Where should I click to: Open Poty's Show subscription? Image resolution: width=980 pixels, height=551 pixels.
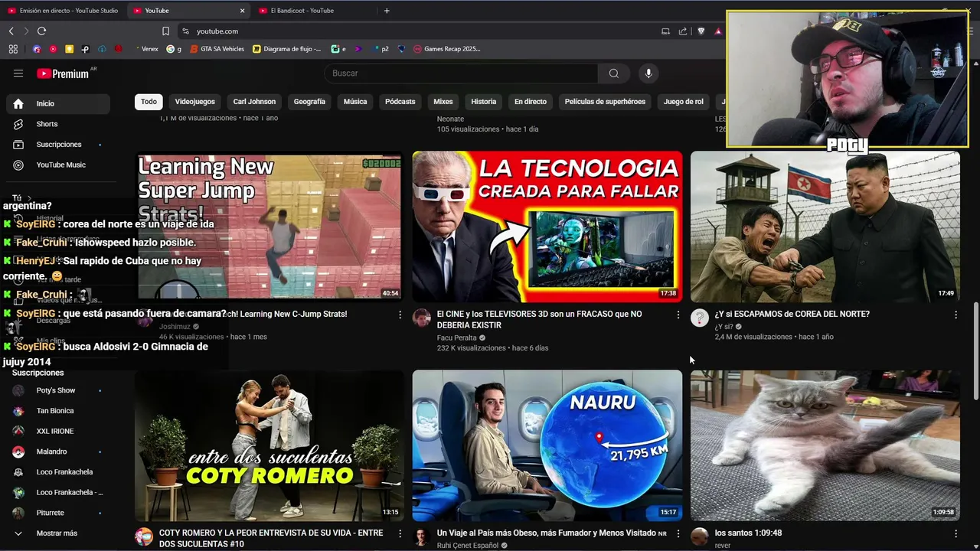tap(58, 390)
